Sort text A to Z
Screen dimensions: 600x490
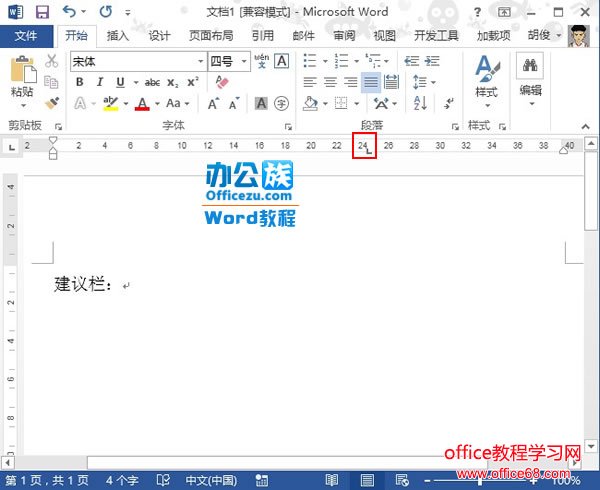click(420, 103)
